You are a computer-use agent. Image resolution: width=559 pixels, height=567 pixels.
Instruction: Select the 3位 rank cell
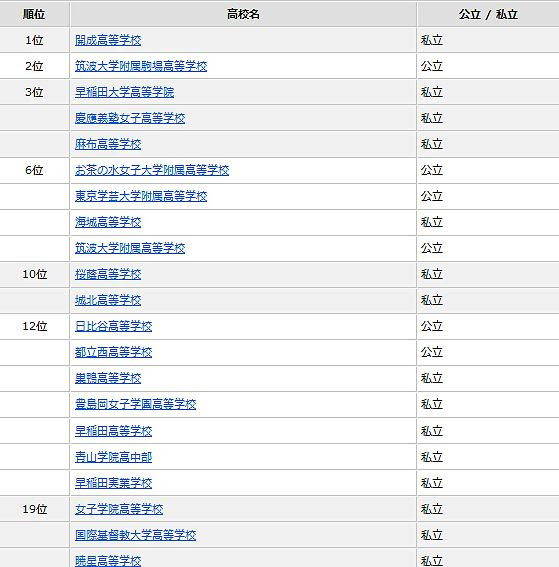pyautogui.click(x=34, y=92)
